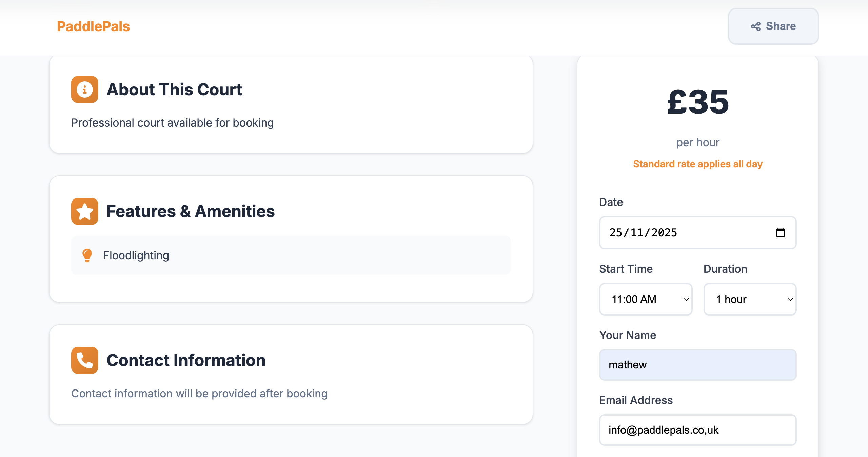Open the Duration dropdown showing 1 hour

coord(750,299)
